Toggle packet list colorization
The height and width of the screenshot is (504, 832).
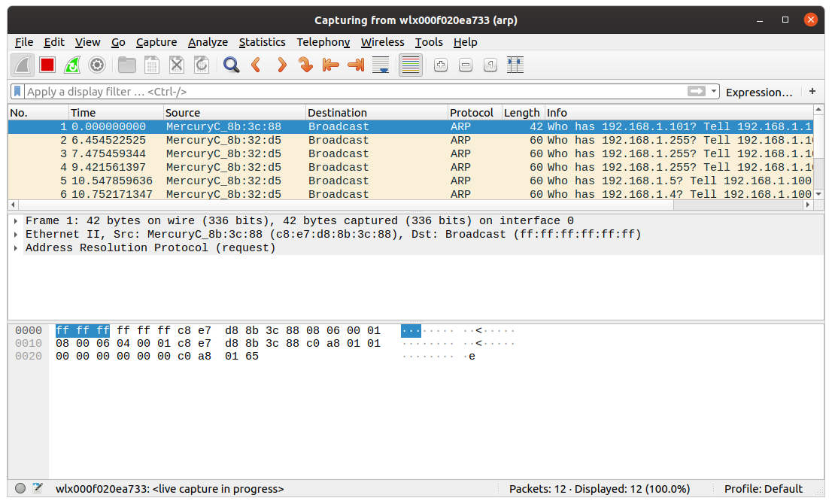pos(410,65)
